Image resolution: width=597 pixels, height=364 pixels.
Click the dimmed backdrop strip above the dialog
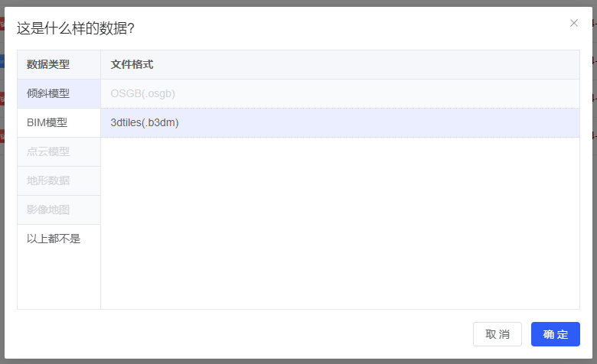pyautogui.click(x=298, y=3)
